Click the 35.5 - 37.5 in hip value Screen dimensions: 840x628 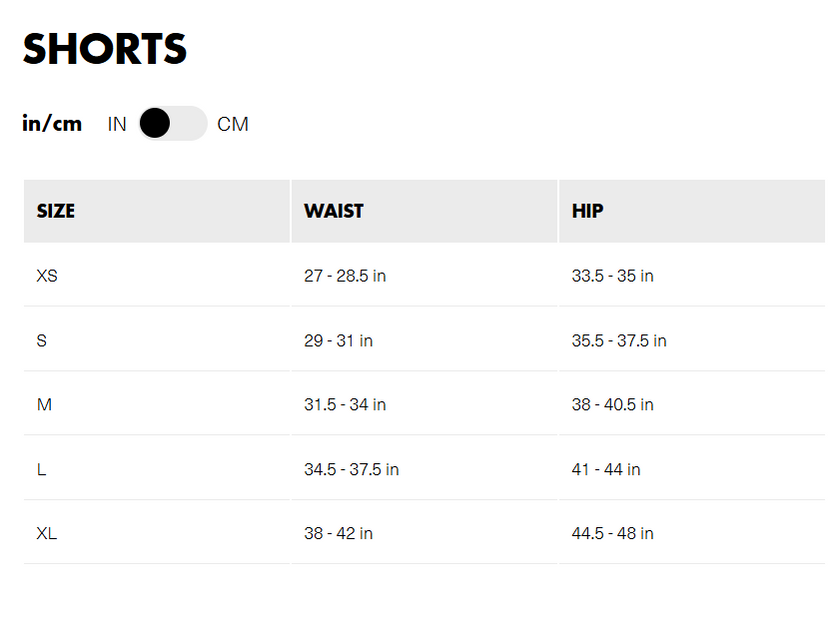619,341
